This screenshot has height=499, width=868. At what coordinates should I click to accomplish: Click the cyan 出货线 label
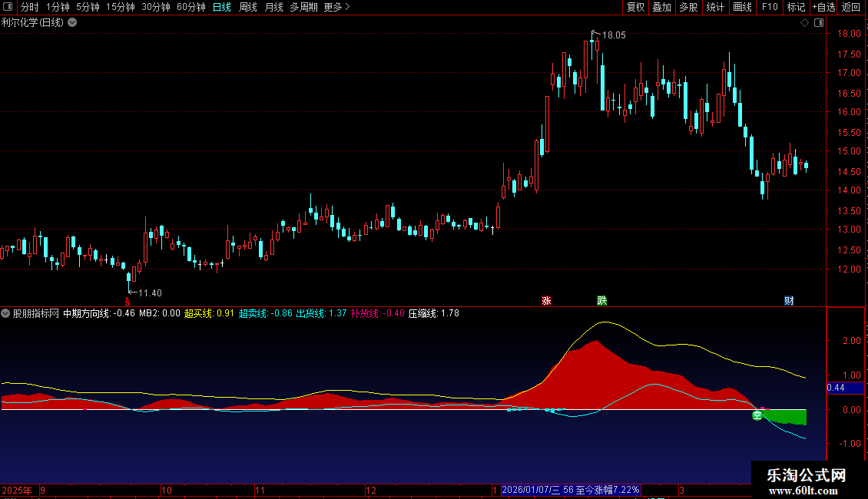tap(321, 313)
